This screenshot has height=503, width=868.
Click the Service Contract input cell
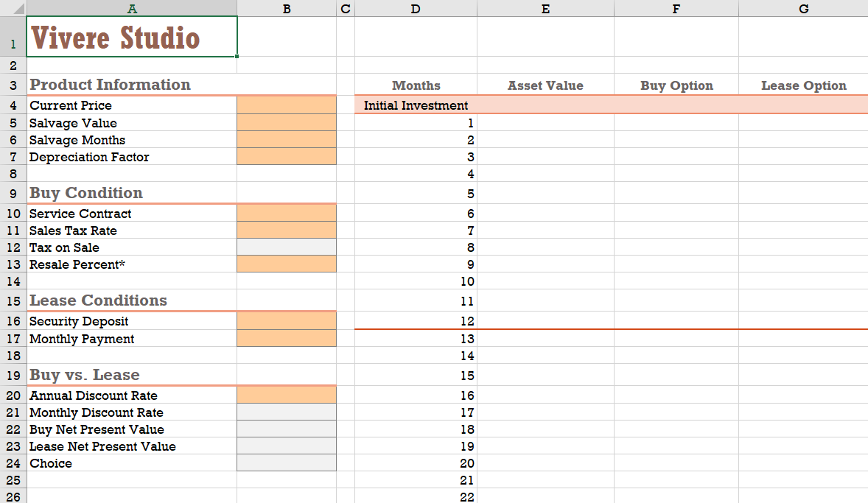(286, 213)
